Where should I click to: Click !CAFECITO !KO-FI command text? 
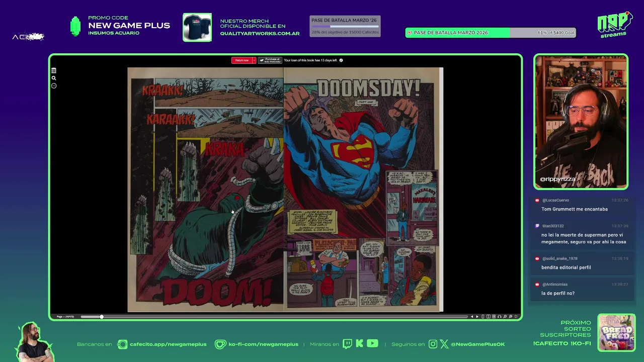pos(562,343)
